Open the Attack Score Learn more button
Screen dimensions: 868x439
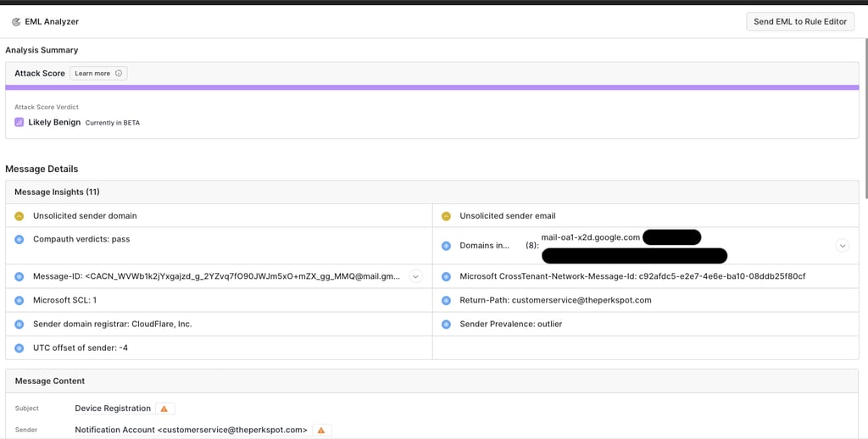coord(98,73)
